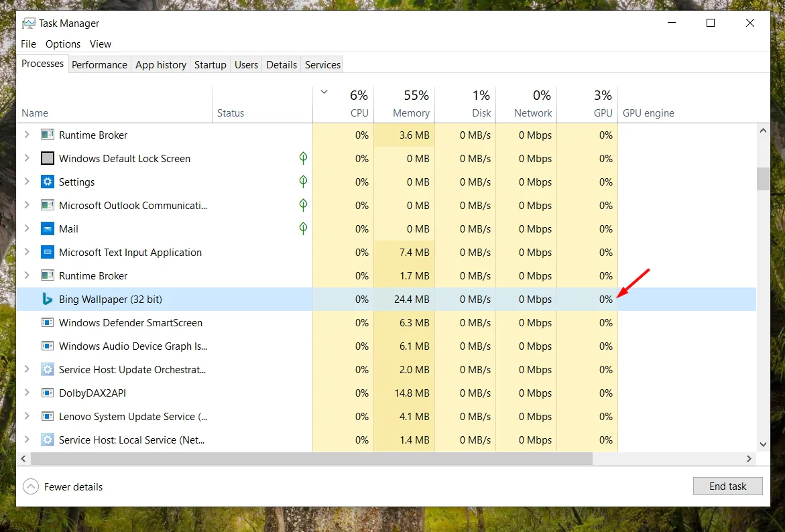This screenshot has width=785, height=532.
Task: Sort by Disk column header
Action: [466, 105]
